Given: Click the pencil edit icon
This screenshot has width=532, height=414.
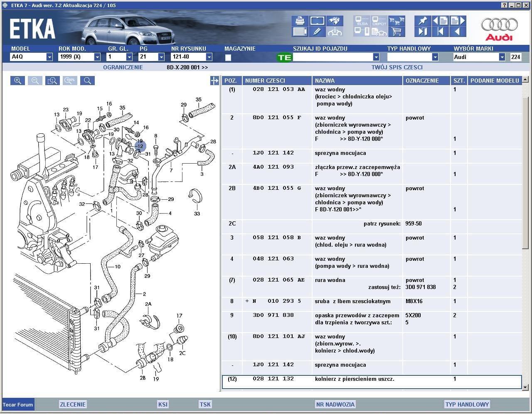Looking at the screenshot, I should pyautogui.click(x=317, y=32).
